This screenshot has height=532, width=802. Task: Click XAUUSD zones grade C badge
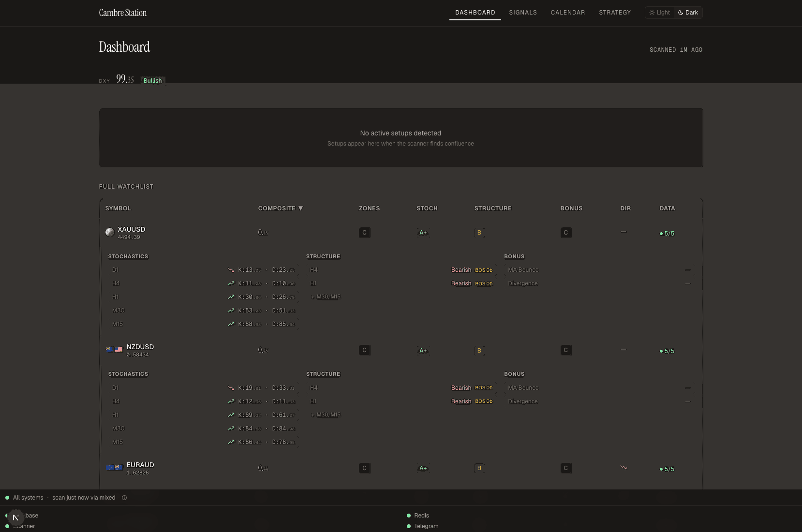(x=365, y=233)
